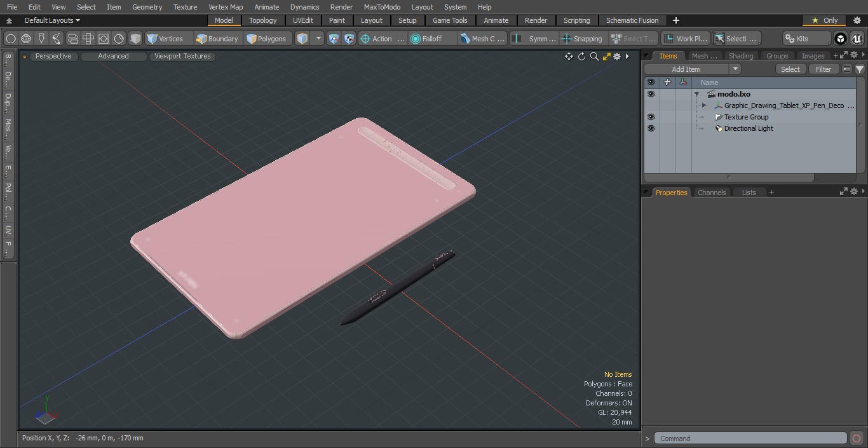This screenshot has width=868, height=448.
Task: Toggle visibility of Directional Light
Action: point(651,128)
